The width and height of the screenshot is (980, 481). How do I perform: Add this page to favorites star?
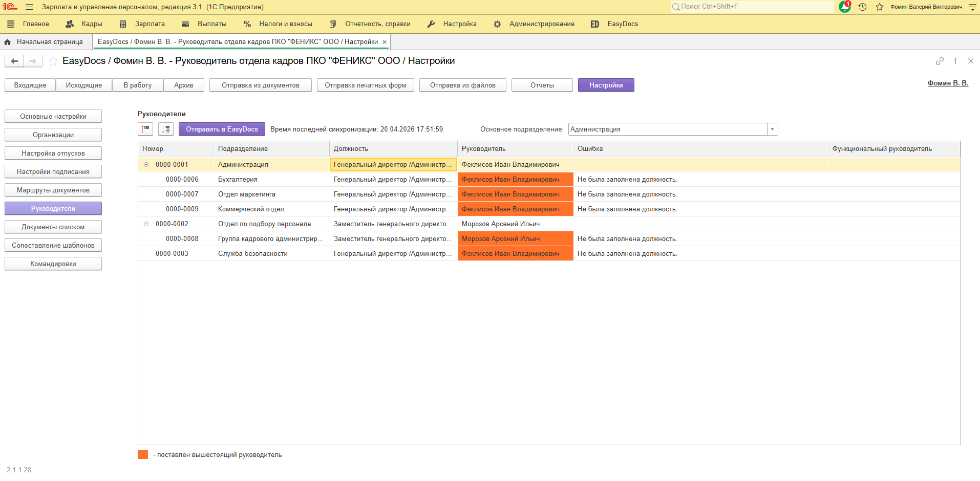point(53,61)
